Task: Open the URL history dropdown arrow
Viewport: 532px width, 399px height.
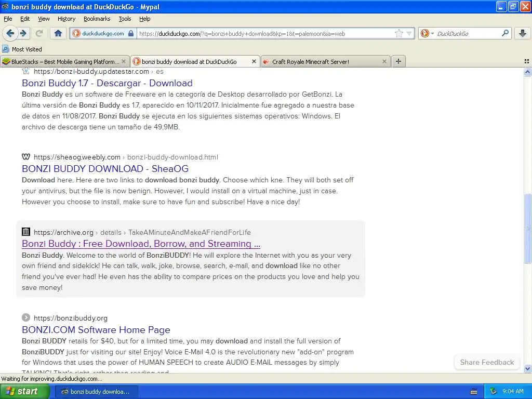Action: pos(409,34)
